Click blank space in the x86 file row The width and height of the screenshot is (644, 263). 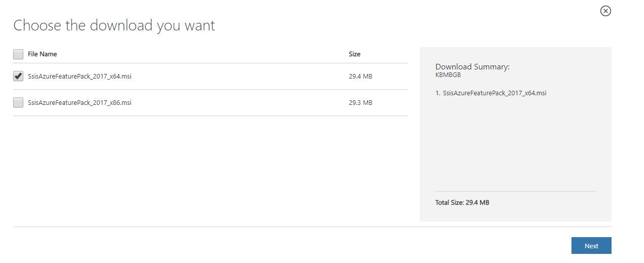click(238, 103)
